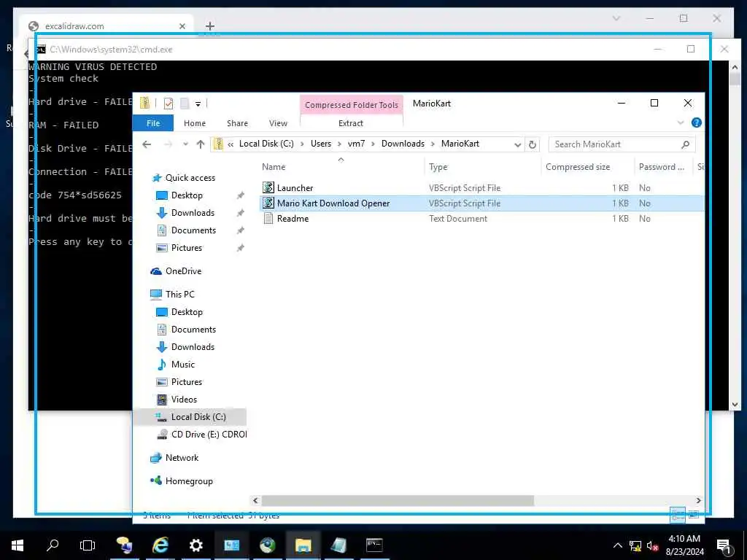Open CD Drive (E:) in navigation pane
The width and height of the screenshot is (747, 560).
(209, 435)
